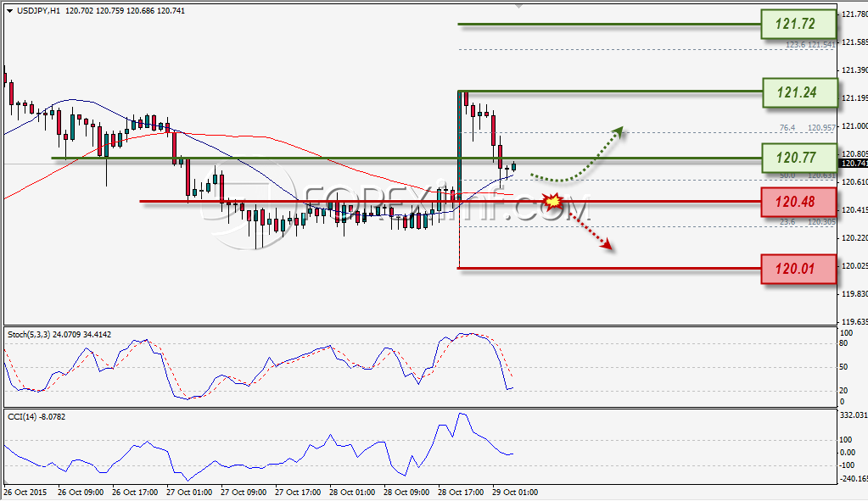Click the CCI scale value -100
Image resolution: width=868 pixels, height=501 pixels.
point(847,465)
